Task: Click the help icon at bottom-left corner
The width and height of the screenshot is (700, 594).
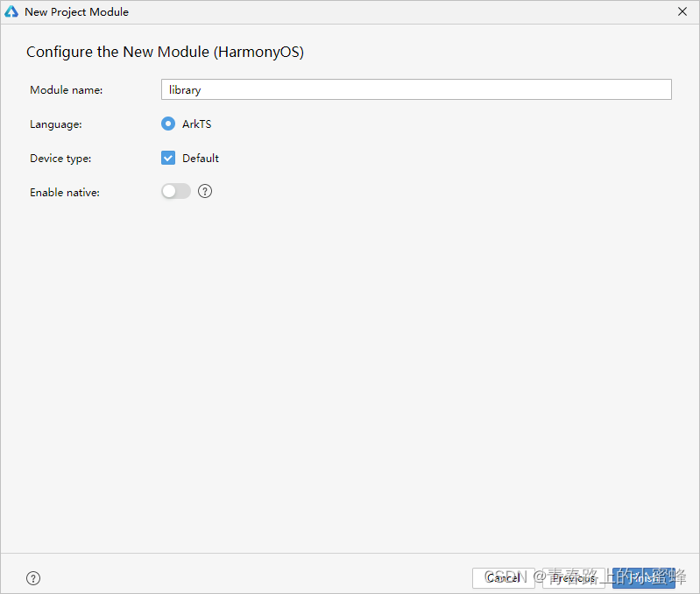Action: point(33,578)
